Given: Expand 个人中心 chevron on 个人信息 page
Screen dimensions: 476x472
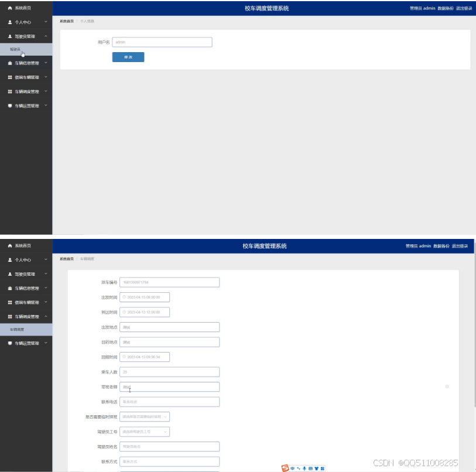Looking at the screenshot, I should click(46, 22).
